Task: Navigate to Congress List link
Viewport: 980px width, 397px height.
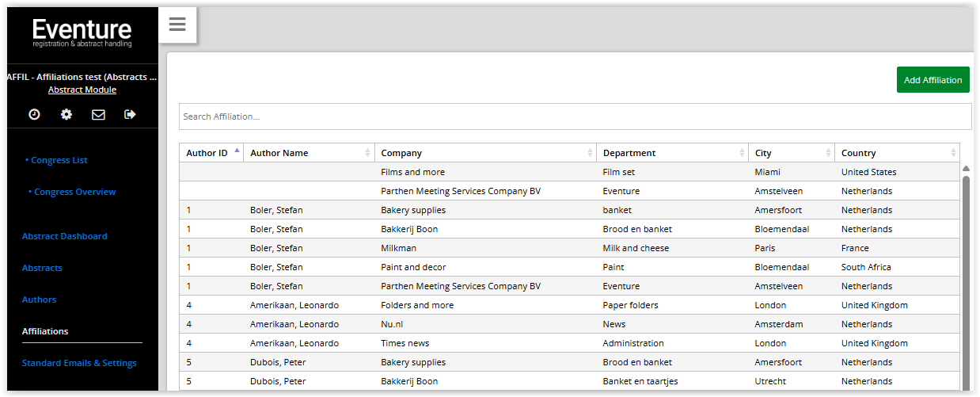Action: [59, 160]
